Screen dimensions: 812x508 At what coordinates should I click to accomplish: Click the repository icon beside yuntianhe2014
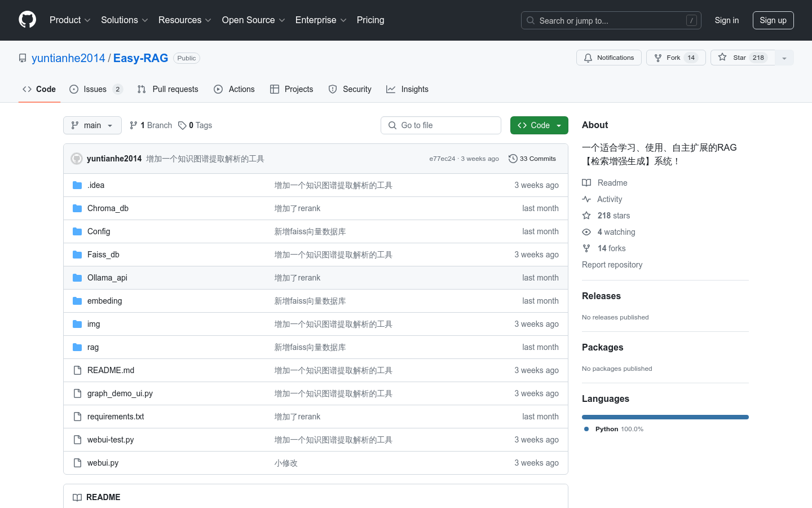click(23, 58)
